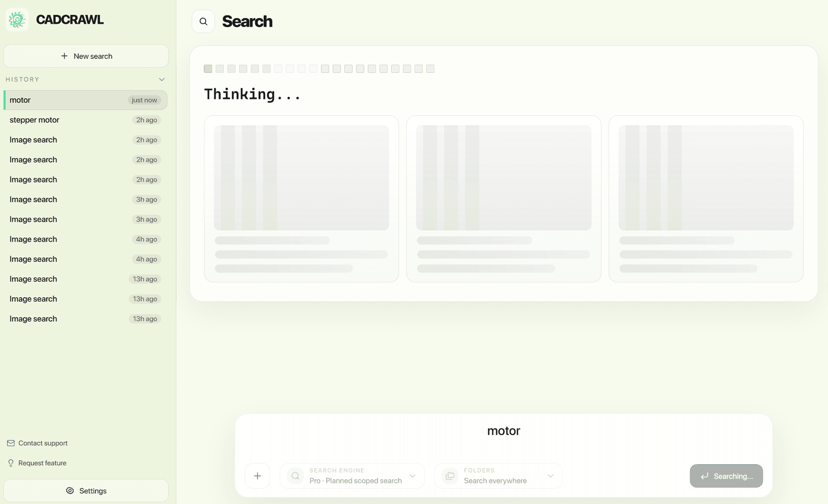The image size is (828, 504).
Task: Start a New search
Action: (x=86, y=56)
